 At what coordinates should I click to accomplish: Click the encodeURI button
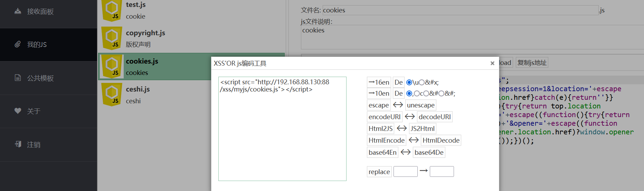[x=385, y=117]
